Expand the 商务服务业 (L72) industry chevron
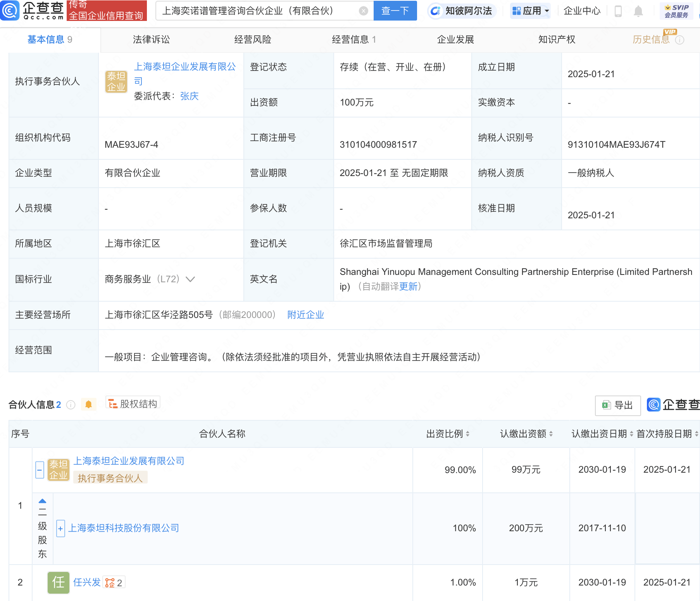Image resolution: width=700 pixels, height=601 pixels. point(190,279)
